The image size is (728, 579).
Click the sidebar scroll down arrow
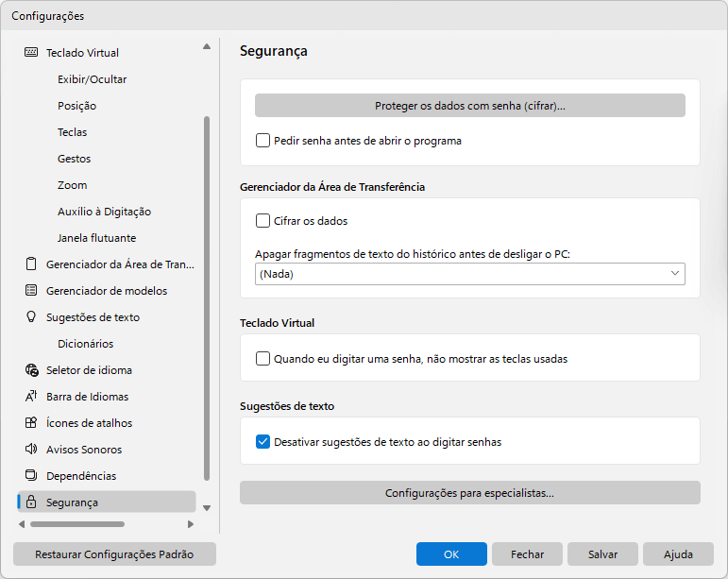click(x=207, y=508)
